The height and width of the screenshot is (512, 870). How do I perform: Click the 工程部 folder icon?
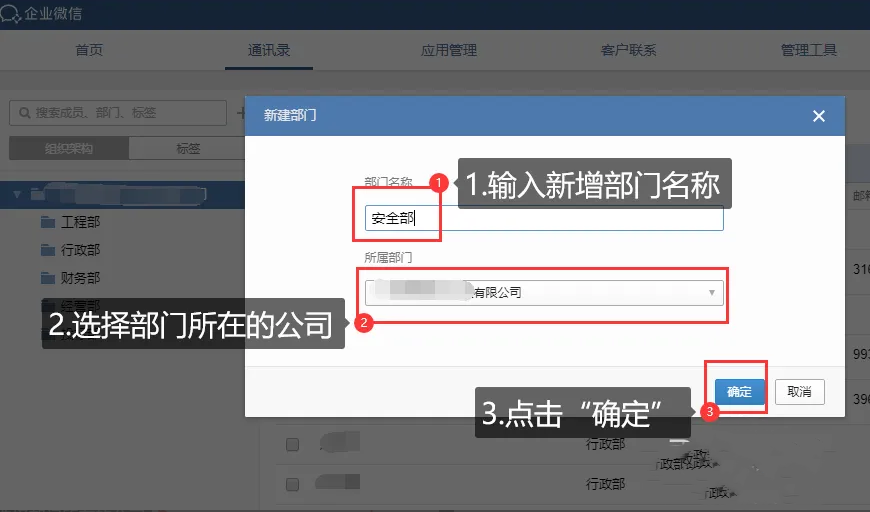48,222
